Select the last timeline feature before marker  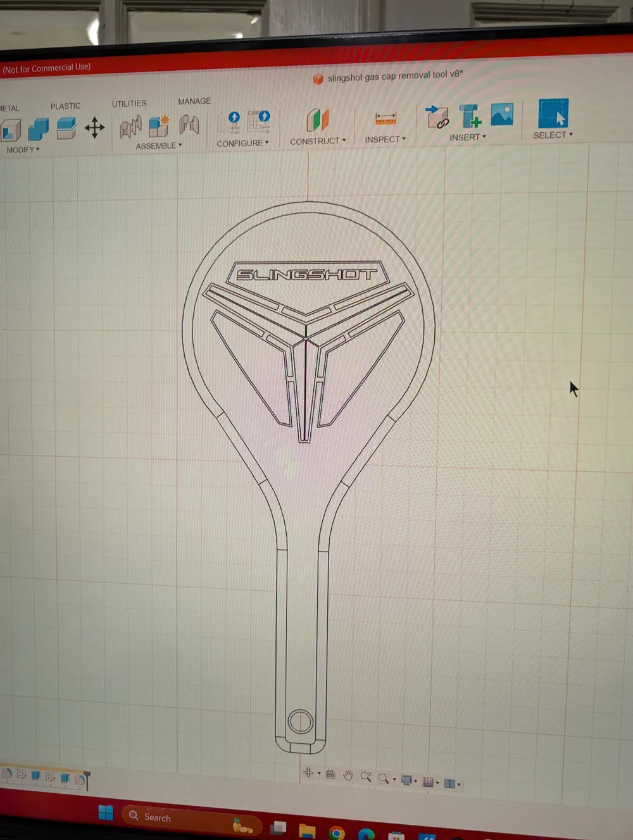pos(80,779)
